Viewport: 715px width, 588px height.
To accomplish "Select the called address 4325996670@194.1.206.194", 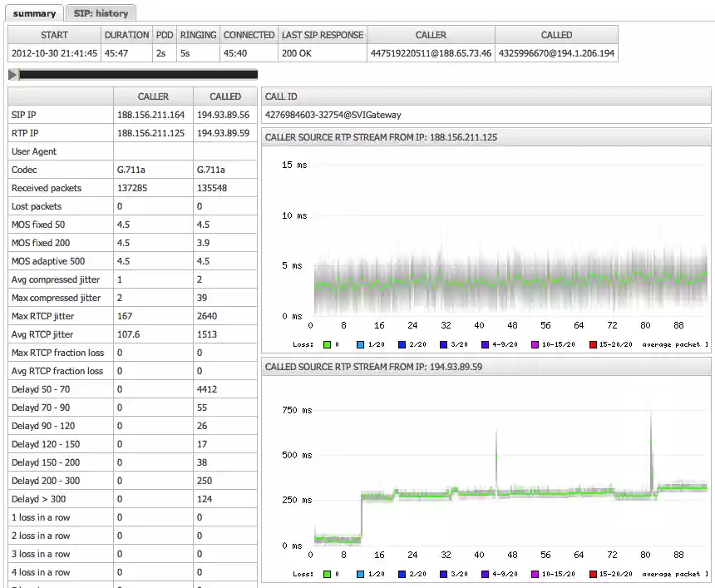I will 556,53.
